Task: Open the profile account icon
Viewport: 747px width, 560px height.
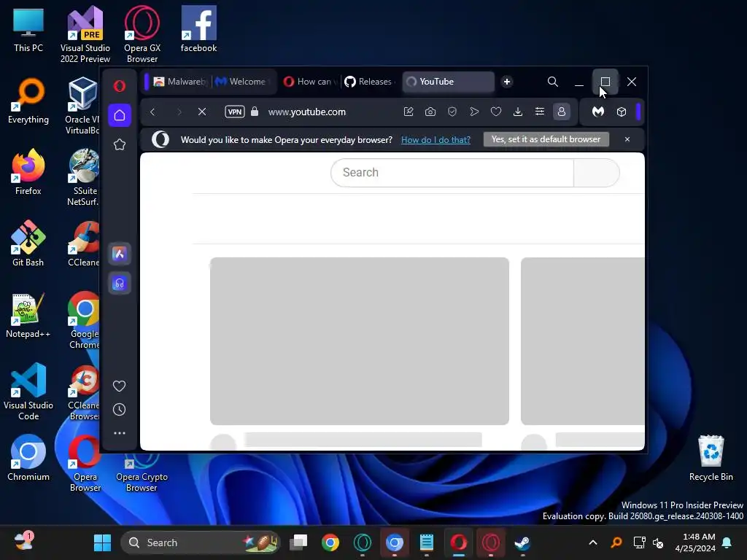Action: tap(562, 112)
